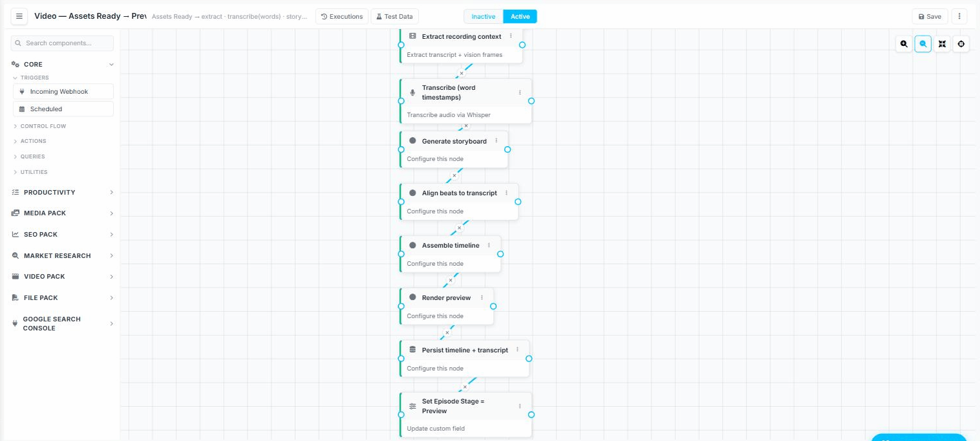Expand the MARKET RESEARCH section
This screenshot has height=441, width=980.
(62, 256)
